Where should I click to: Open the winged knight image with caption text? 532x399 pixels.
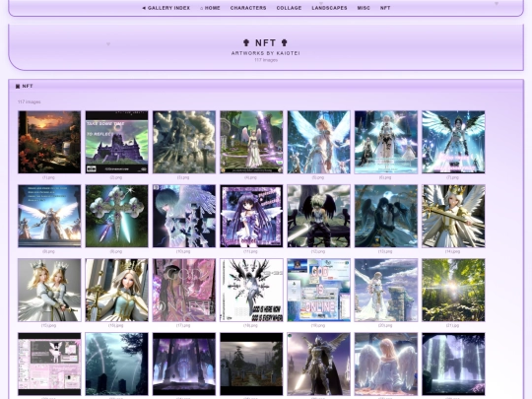[49, 216]
